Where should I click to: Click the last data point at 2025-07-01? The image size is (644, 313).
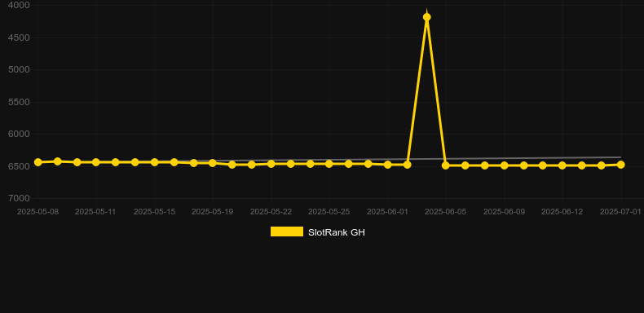click(x=621, y=165)
